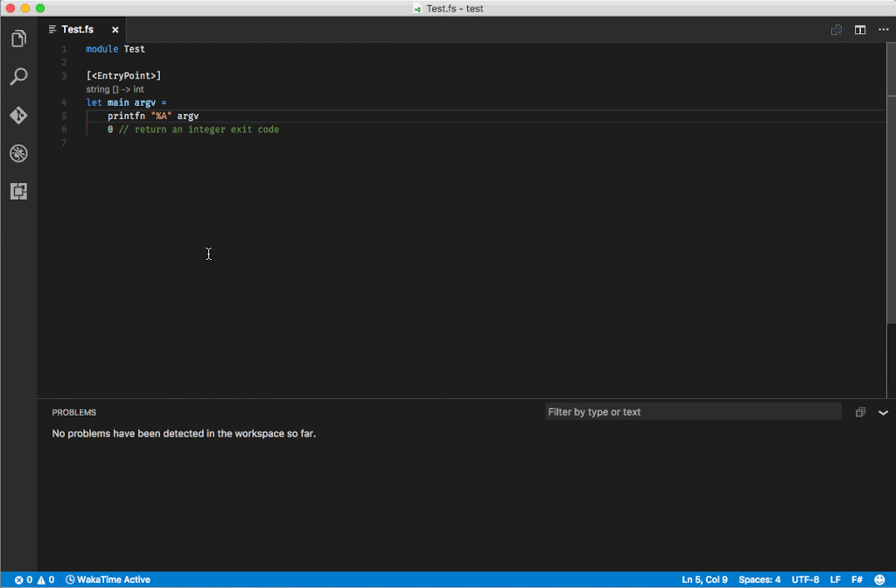
Task: Click the Filter by type or text field
Action: point(693,412)
